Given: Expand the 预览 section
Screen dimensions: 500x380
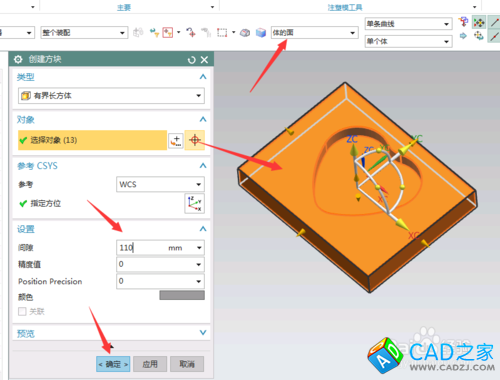Looking at the screenshot, I should (x=203, y=333).
